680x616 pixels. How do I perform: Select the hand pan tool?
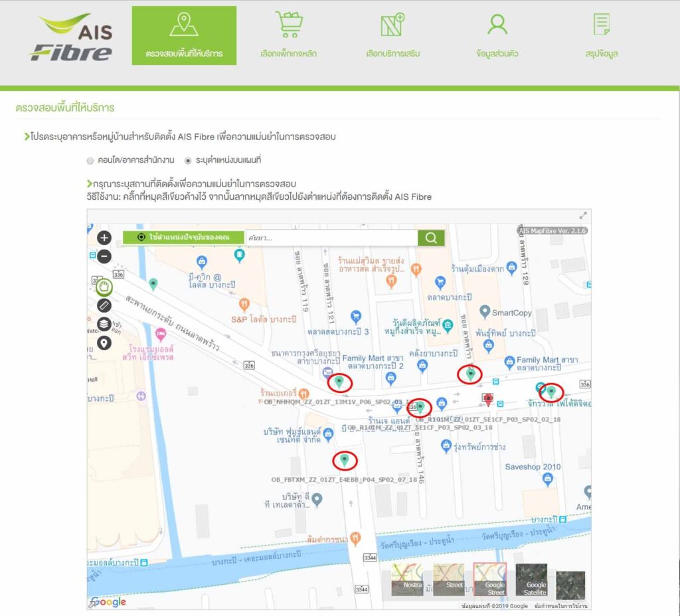click(x=104, y=287)
